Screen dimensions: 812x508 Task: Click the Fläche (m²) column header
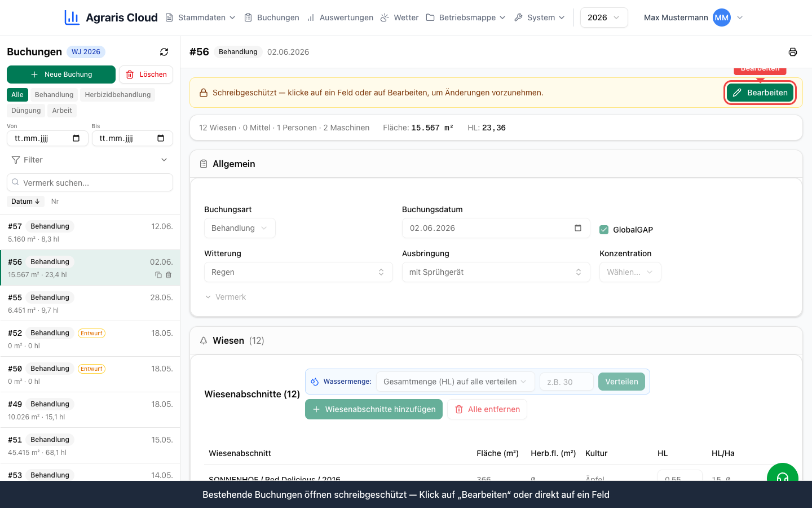[497, 453]
